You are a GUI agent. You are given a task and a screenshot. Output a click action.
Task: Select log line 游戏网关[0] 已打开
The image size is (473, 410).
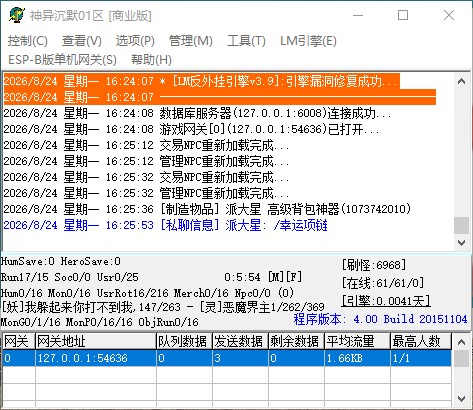[x=192, y=129]
